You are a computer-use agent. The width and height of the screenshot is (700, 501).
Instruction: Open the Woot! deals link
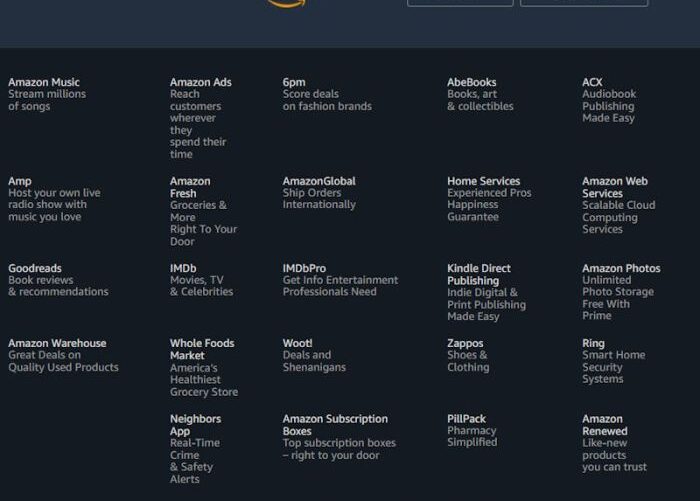coord(314,355)
